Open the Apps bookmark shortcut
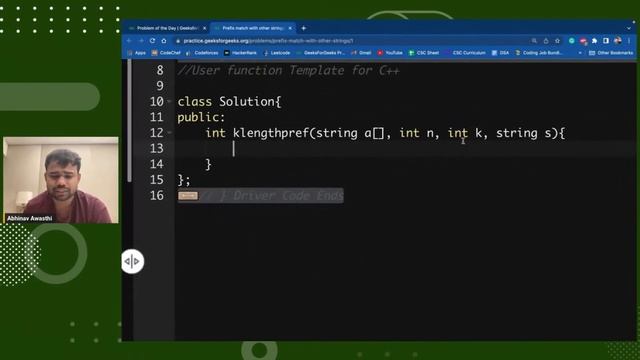The image size is (640, 360). [x=137, y=53]
